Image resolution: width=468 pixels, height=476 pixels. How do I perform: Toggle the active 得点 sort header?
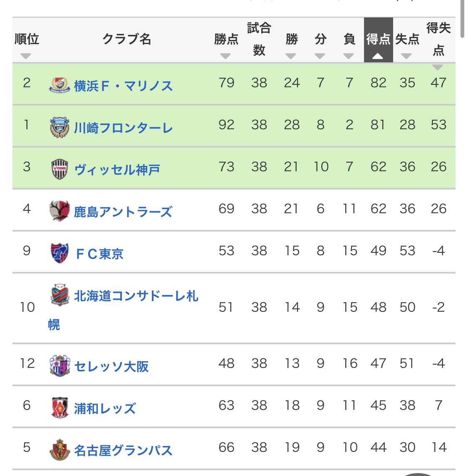(379, 40)
